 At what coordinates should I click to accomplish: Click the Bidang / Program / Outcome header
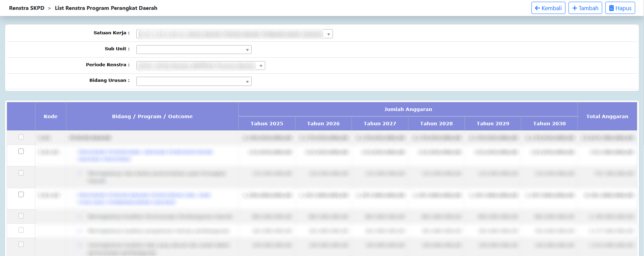pos(152,116)
